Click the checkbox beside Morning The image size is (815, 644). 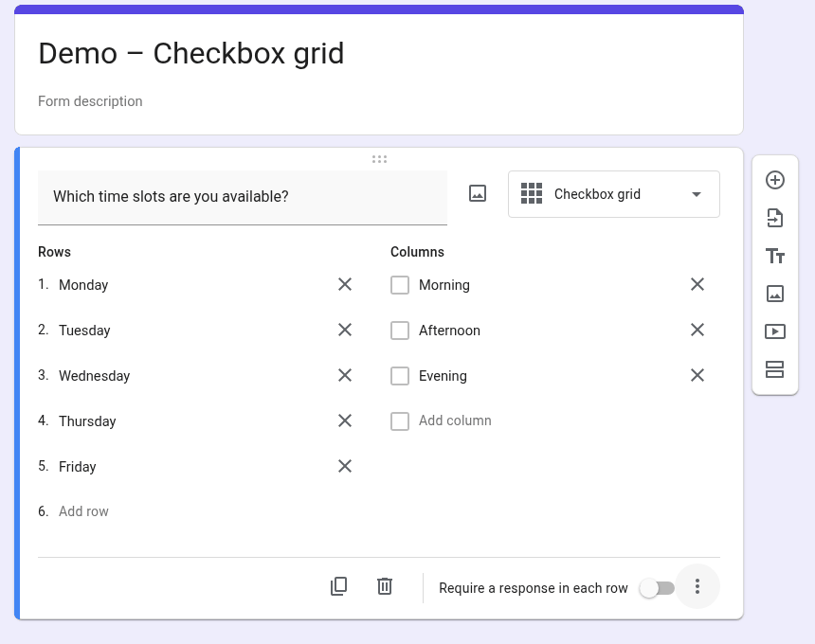tap(400, 285)
